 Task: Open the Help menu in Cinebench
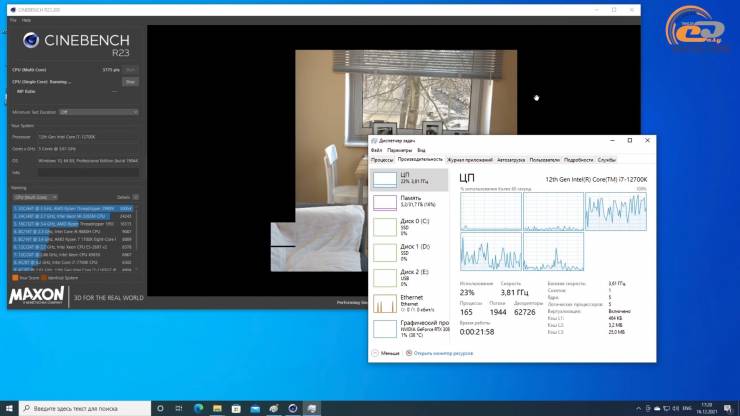pyautogui.click(x=26, y=20)
